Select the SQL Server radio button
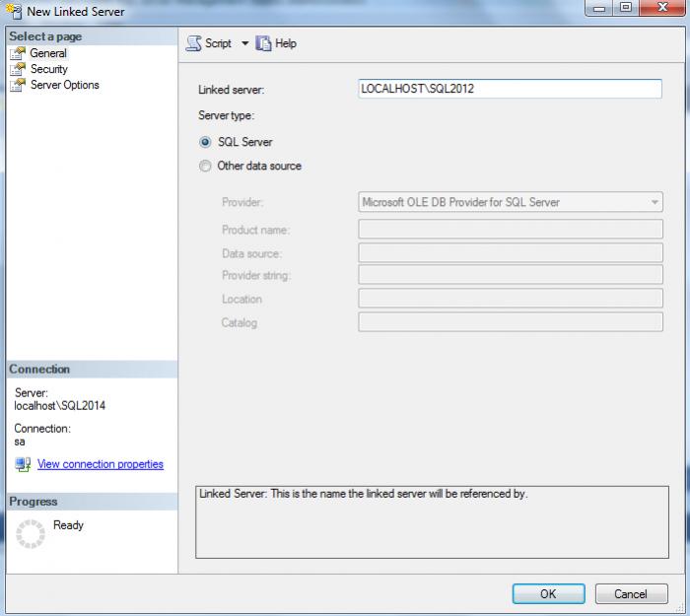Viewport: 690px width, 616px height. pyautogui.click(x=205, y=142)
